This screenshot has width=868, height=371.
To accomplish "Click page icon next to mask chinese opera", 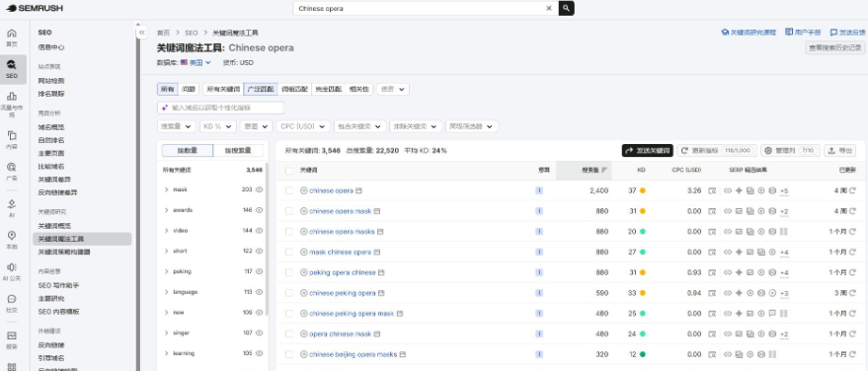I will click(x=377, y=252).
